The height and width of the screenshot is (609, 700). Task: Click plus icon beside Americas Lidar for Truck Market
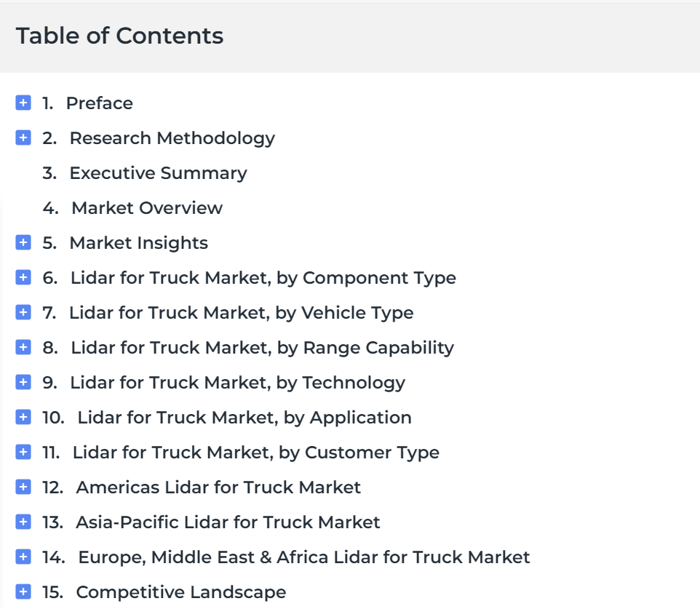click(23, 487)
